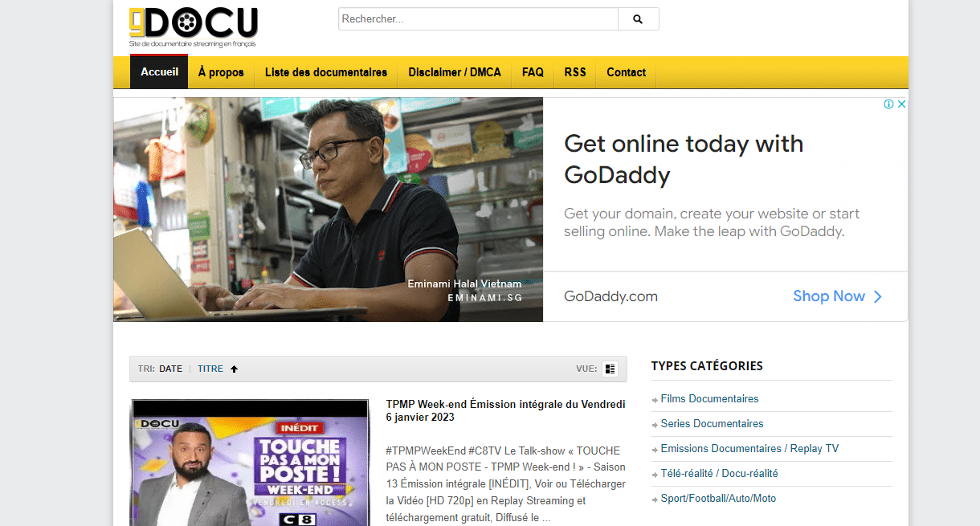
Task: Open Liste des documentaires menu item
Action: point(326,72)
